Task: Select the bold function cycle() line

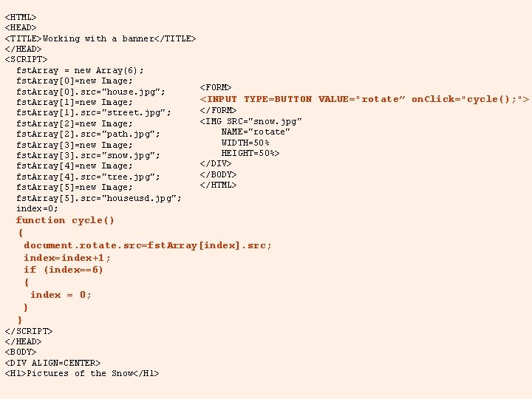Action: [65, 220]
